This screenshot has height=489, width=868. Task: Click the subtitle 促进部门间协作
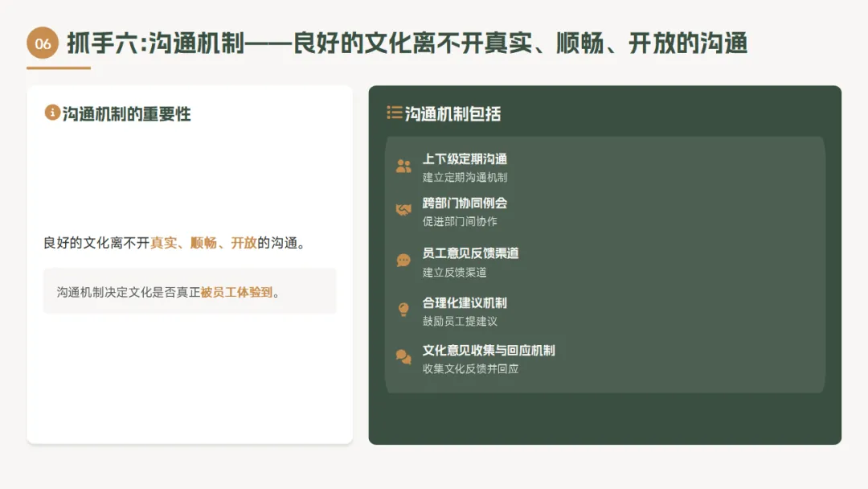coord(460,221)
